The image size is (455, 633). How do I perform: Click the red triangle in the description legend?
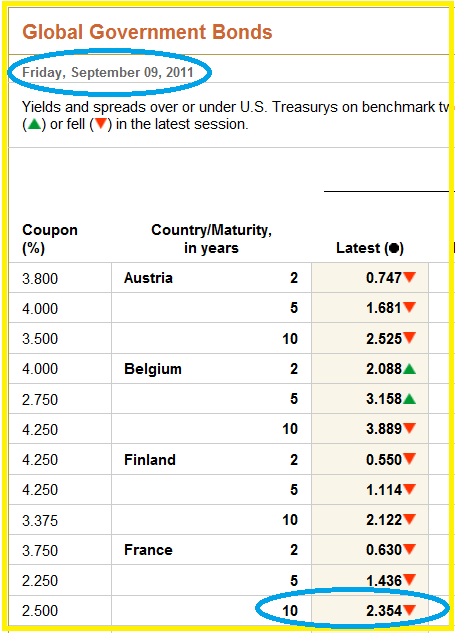click(101, 124)
